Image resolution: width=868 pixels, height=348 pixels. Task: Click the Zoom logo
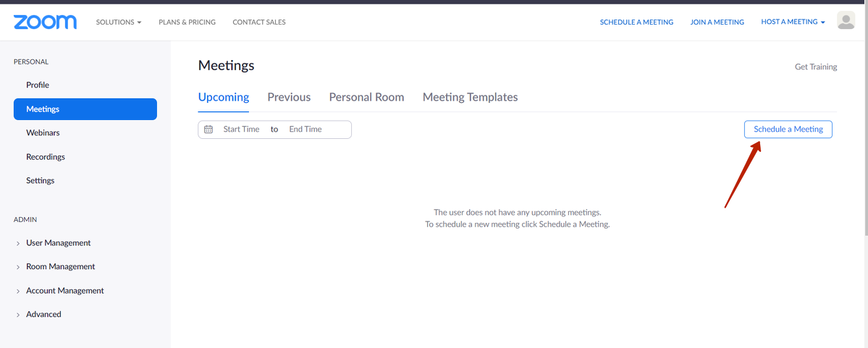(45, 22)
